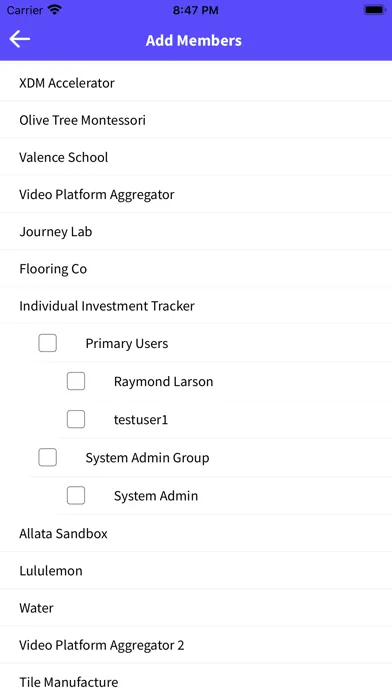
Task: Tap the battery icon in status bar
Action: [375, 10]
